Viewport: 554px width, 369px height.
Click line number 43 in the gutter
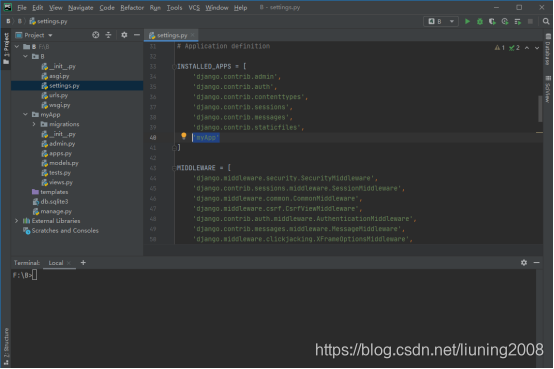point(153,168)
